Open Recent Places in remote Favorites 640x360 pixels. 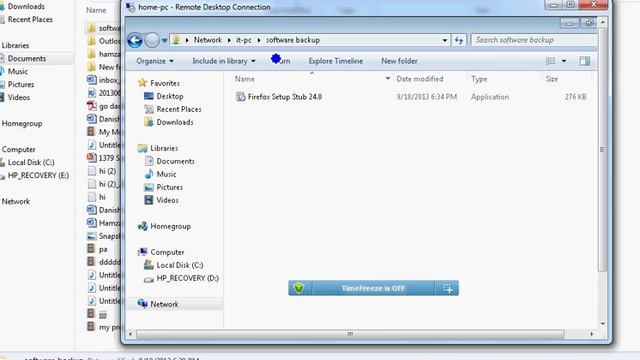coord(179,109)
